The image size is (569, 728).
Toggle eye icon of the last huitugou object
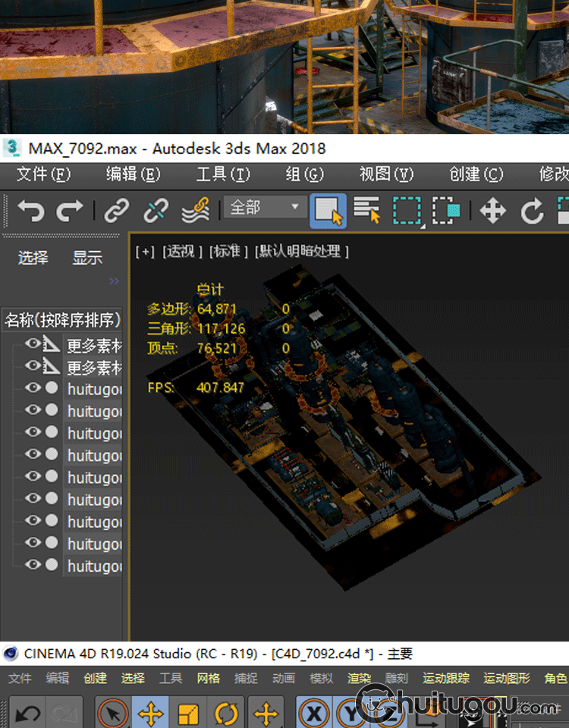(x=33, y=564)
